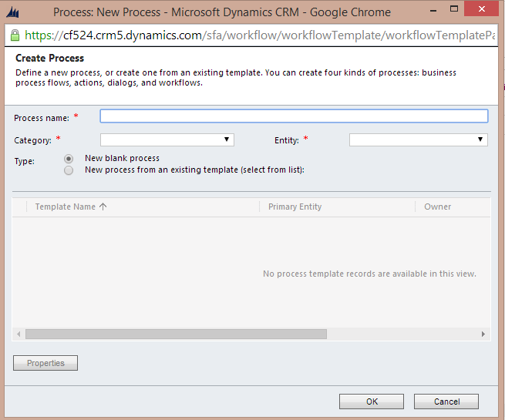Screen dimensions: 505x420
Task: Click the scroll-left arrow of template list
Action: [x=19, y=334]
